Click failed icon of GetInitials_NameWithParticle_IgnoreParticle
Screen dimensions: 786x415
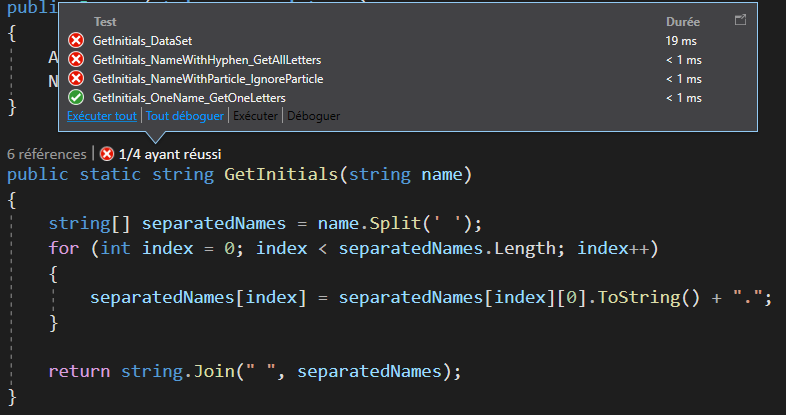[76, 78]
